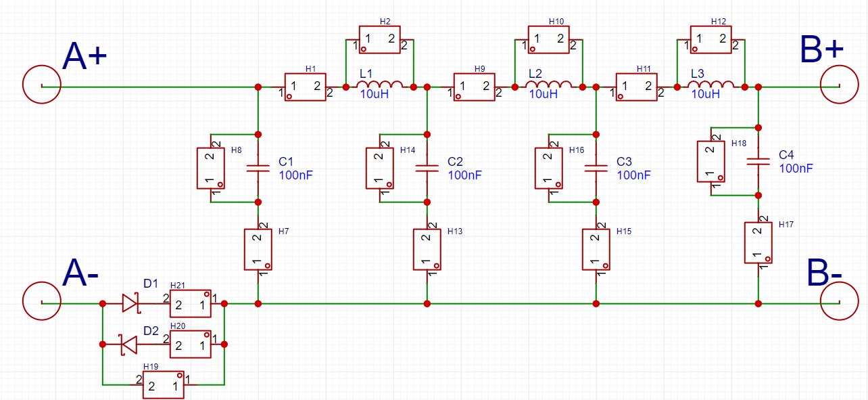
Task: Select the H9 header component
Action: coord(474,87)
